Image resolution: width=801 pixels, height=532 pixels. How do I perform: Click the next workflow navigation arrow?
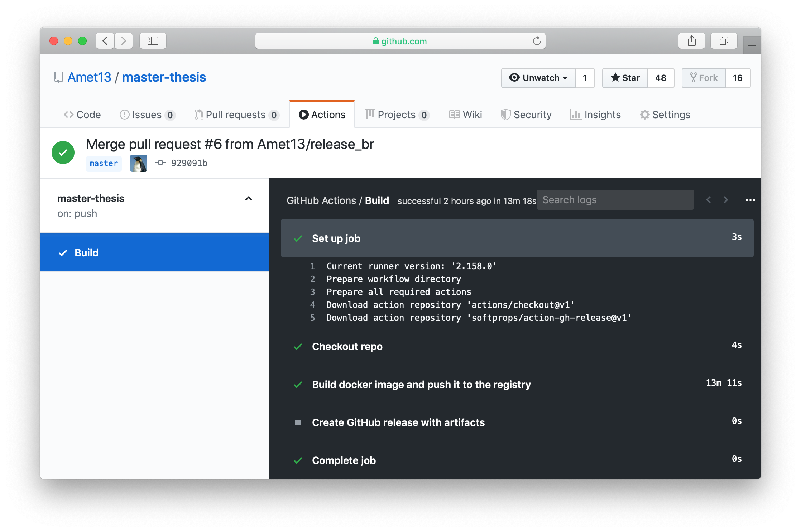[725, 200]
